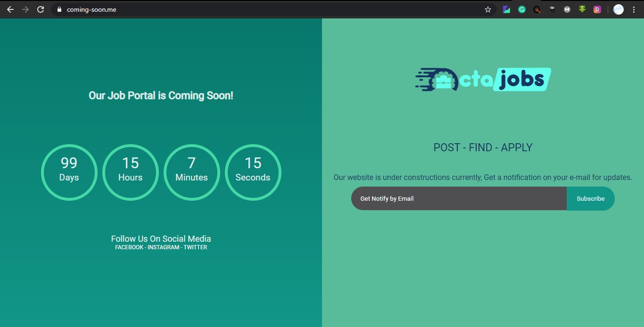Open the Hootsuite owl extension

[x=552, y=9]
